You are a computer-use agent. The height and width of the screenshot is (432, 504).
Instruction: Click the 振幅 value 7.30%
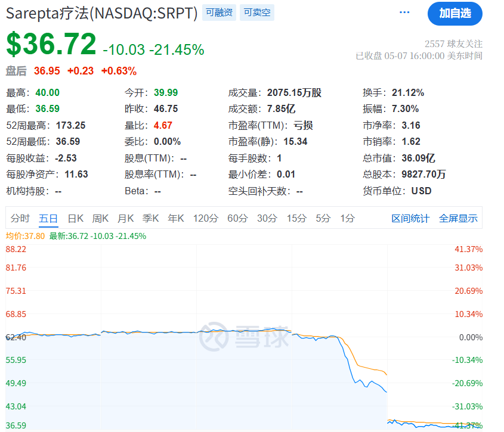405,108
